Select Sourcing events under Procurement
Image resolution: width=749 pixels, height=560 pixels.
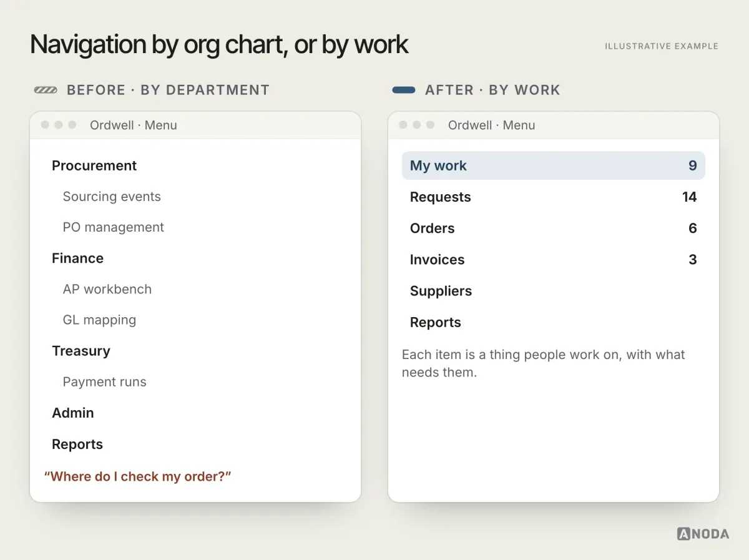pyautogui.click(x=112, y=197)
